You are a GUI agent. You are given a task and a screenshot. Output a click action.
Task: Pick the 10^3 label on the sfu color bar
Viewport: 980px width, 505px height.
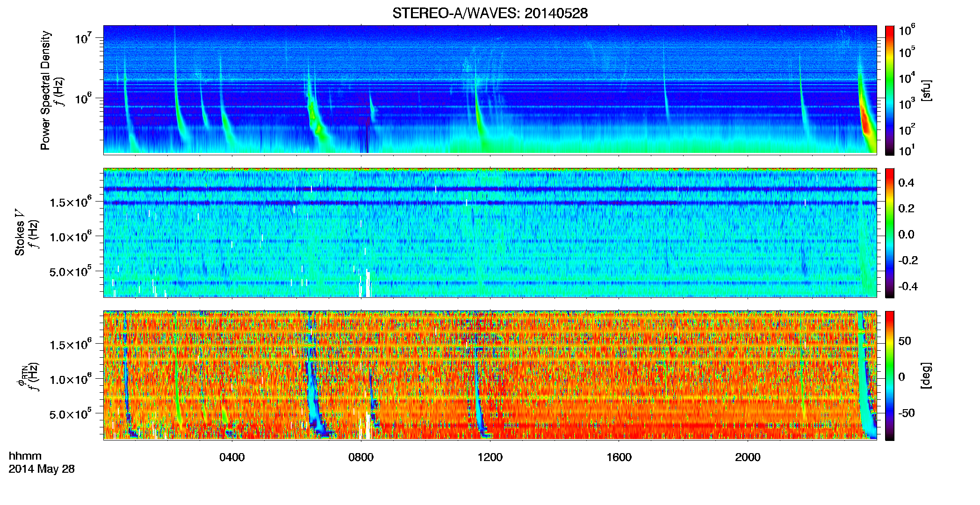[x=907, y=104]
